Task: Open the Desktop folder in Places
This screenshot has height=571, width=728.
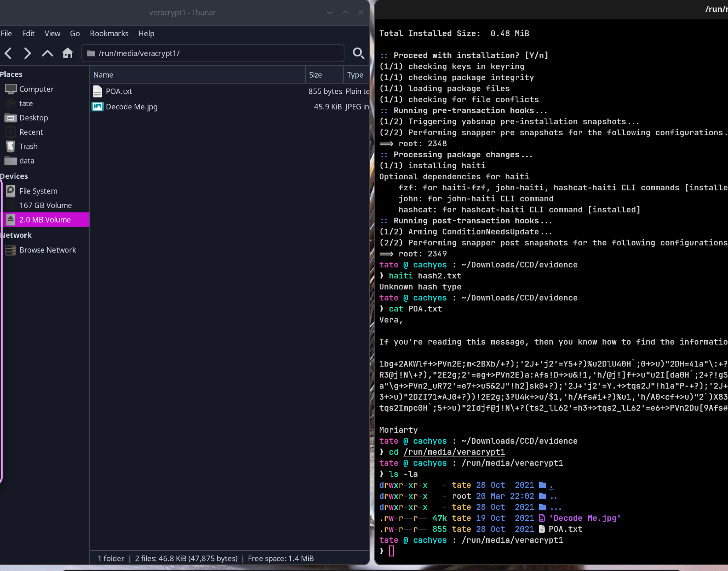Action: (33, 118)
